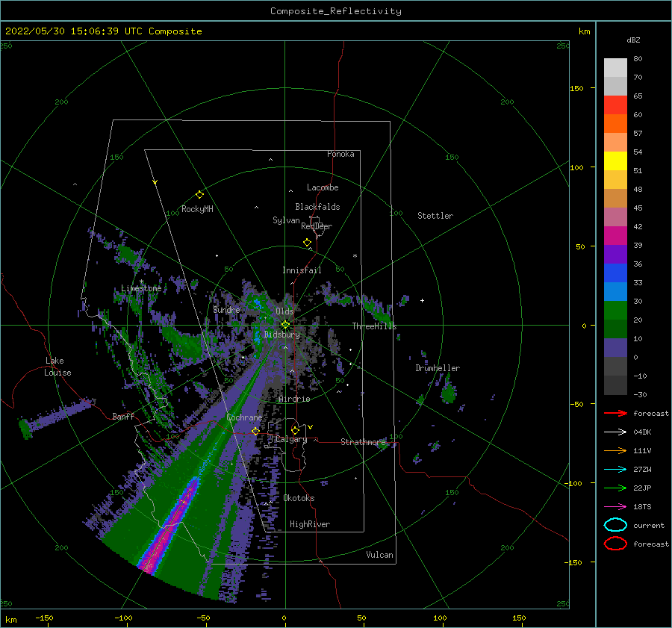The image size is (672, 628).
Task: Click the yellow radar-site diamond at map center
Action: (x=285, y=325)
